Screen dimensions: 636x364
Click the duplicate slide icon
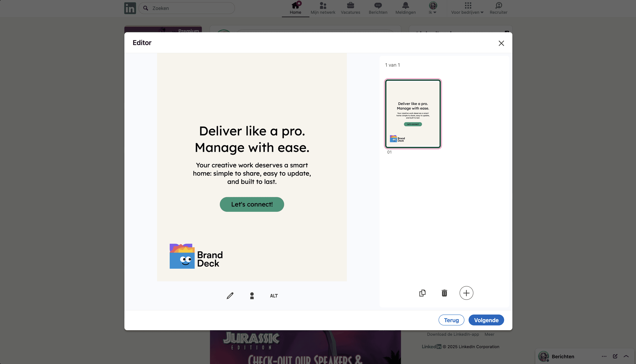click(422, 293)
